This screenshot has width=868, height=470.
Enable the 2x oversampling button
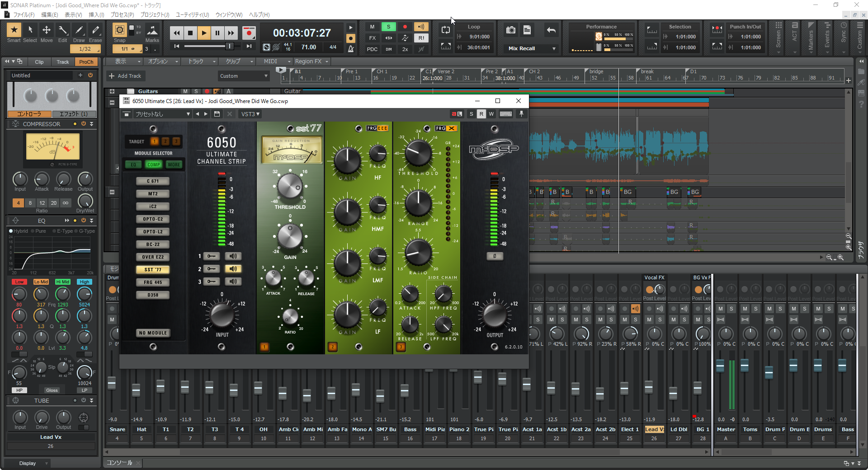pyautogui.click(x=405, y=49)
